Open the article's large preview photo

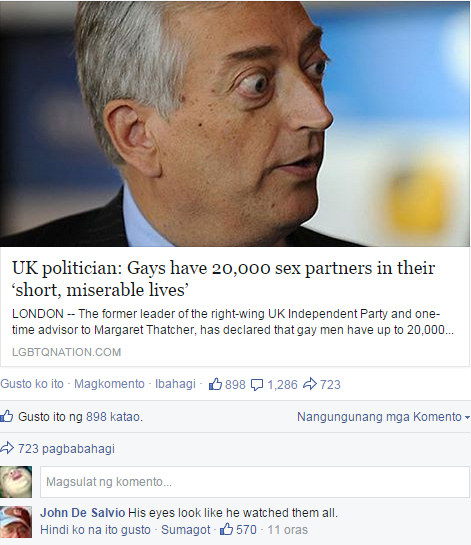coord(235,123)
